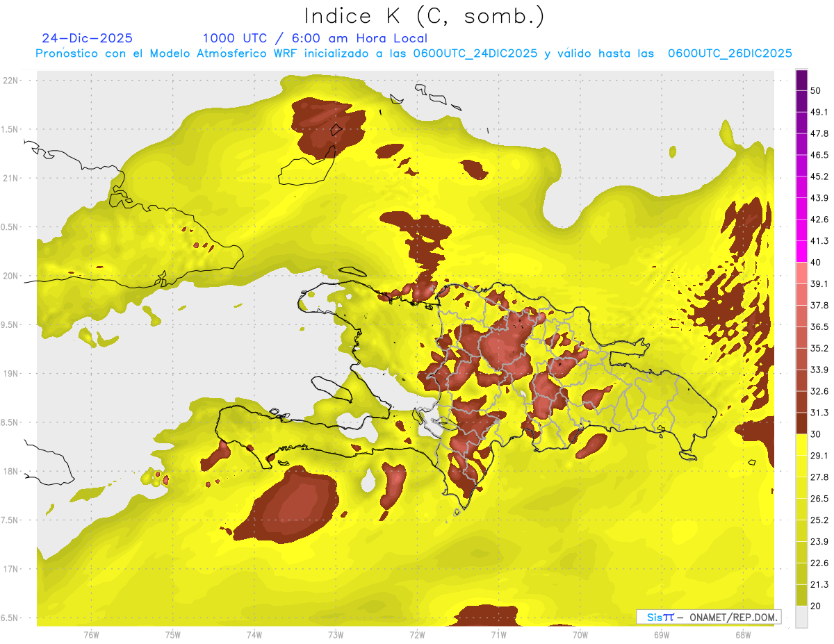Click the bright yellow colorbar segment between 29.1 and 30

pyautogui.click(x=801, y=445)
